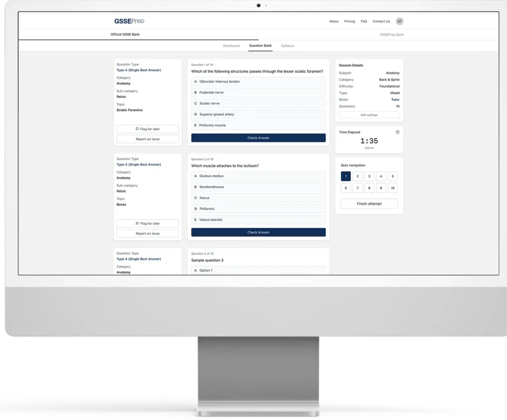Report an issue for question 2

148,233
